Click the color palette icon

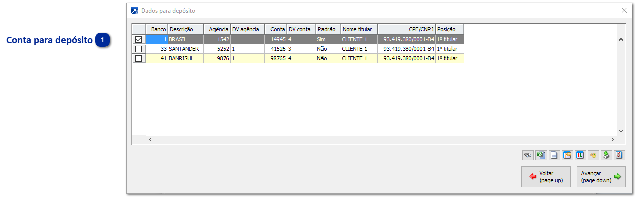coord(593,155)
